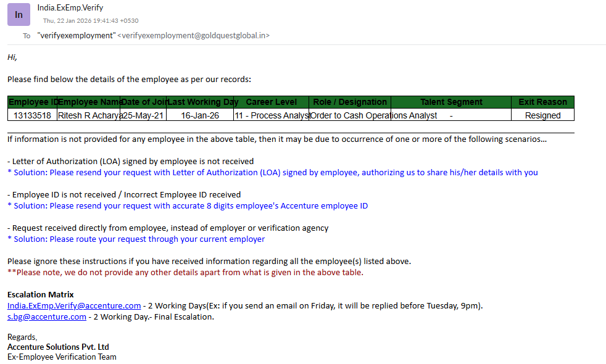Screen dimensions: 606x364
Task: Open the India.ExEmp.Verify@accenture.com email link
Action: (x=74, y=306)
